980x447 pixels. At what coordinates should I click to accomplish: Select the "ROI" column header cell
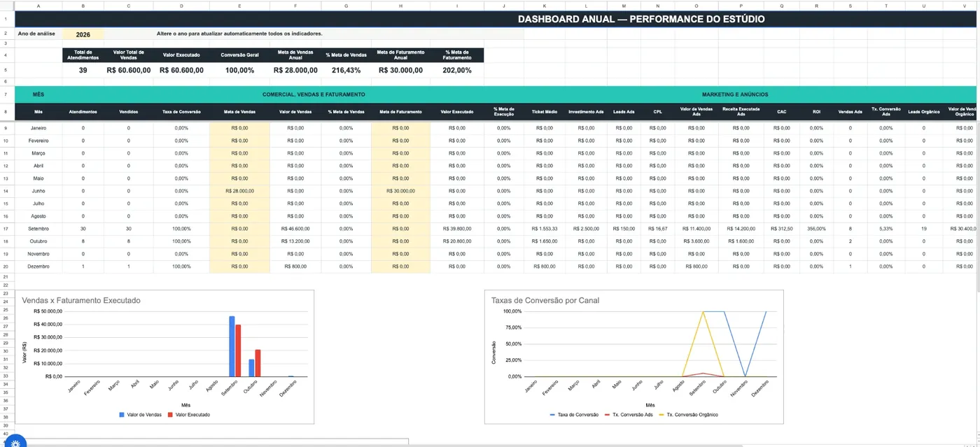pos(816,111)
